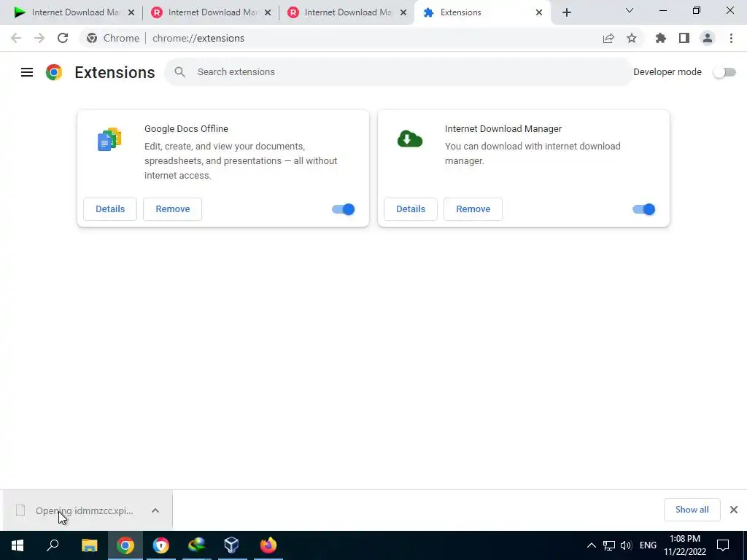This screenshot has height=560, width=747.
Task: Switch to Chrome in the taskbar
Action: (x=125, y=545)
